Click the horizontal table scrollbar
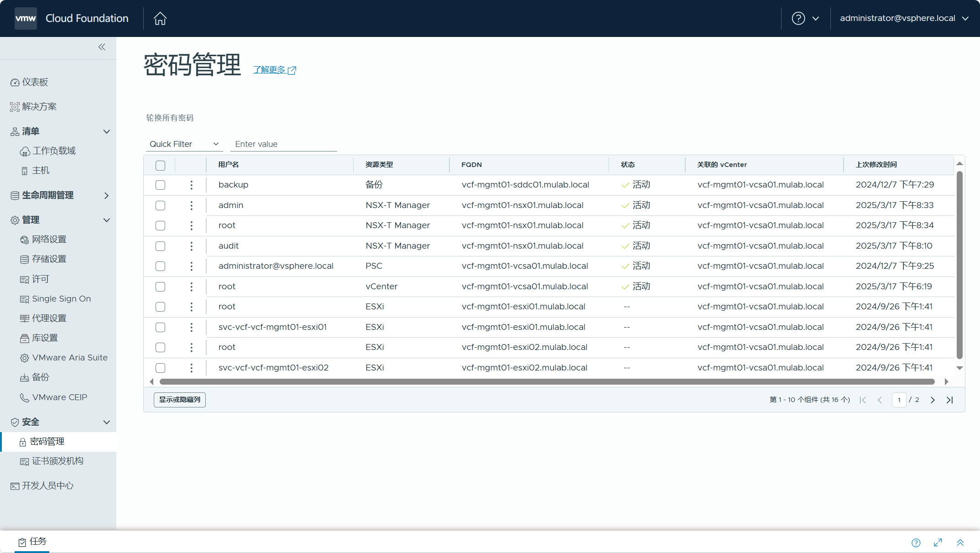980x553 pixels. tap(547, 381)
